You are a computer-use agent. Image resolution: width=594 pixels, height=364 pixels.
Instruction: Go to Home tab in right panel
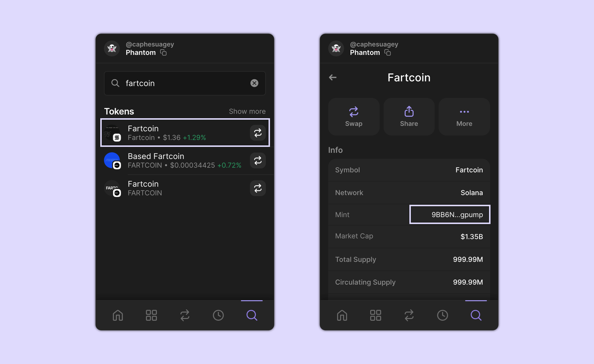(342, 315)
